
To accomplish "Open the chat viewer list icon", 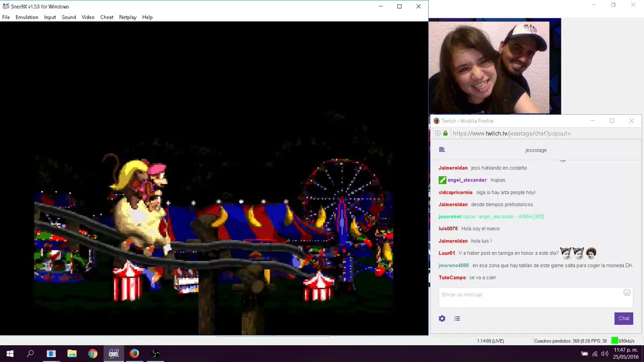I will tap(457, 319).
